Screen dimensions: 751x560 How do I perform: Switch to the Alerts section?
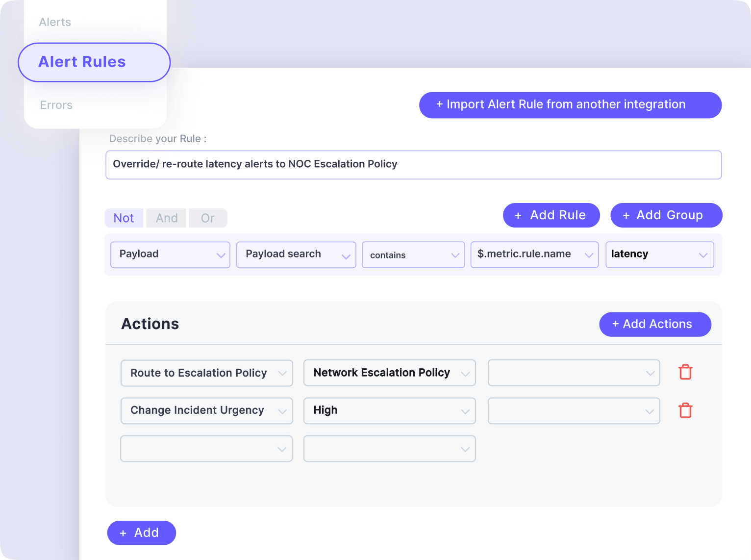[x=54, y=22]
